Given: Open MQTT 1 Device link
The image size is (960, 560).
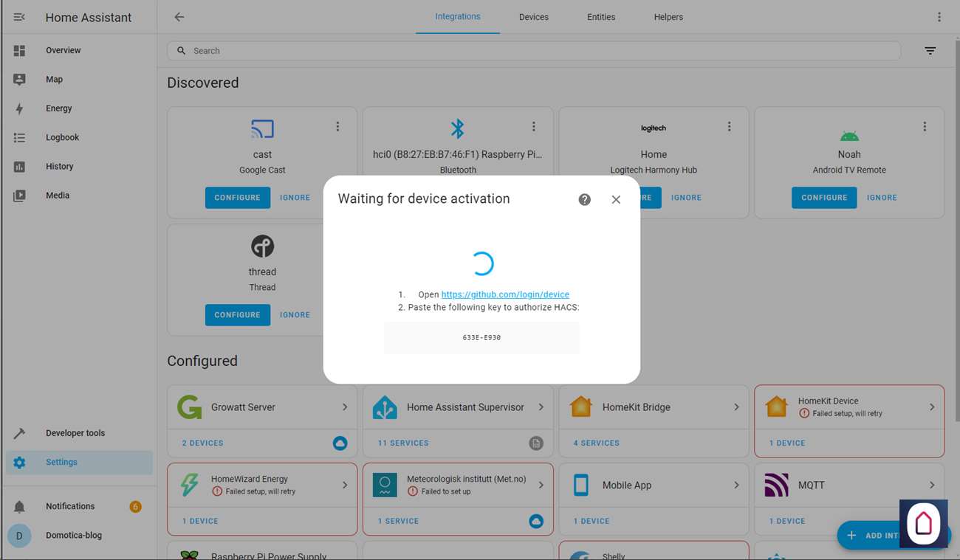Looking at the screenshot, I should (787, 522).
